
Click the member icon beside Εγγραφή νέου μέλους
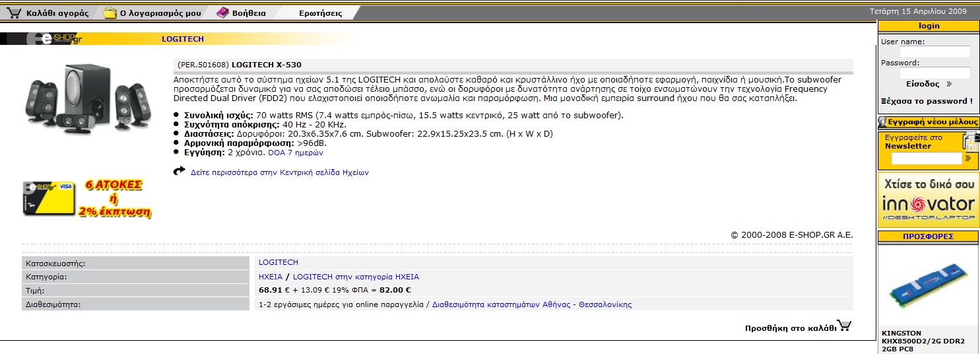pos(882,122)
